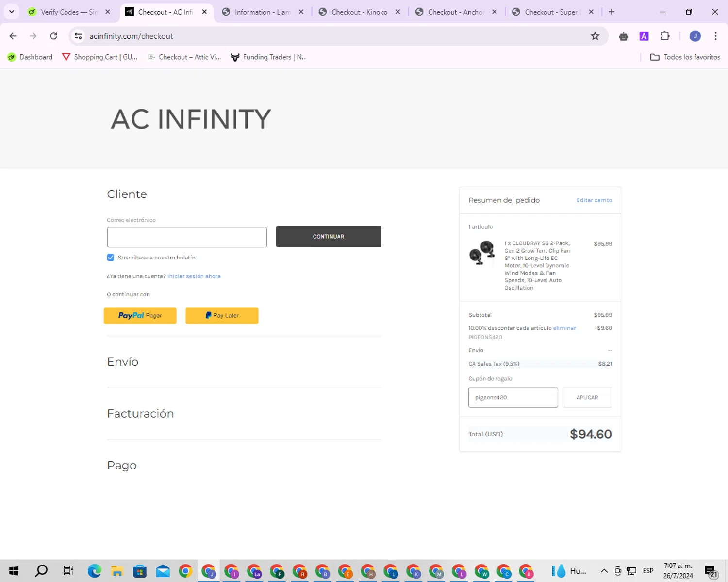
Task: Click the AC INFINITY logo
Action: tap(191, 119)
